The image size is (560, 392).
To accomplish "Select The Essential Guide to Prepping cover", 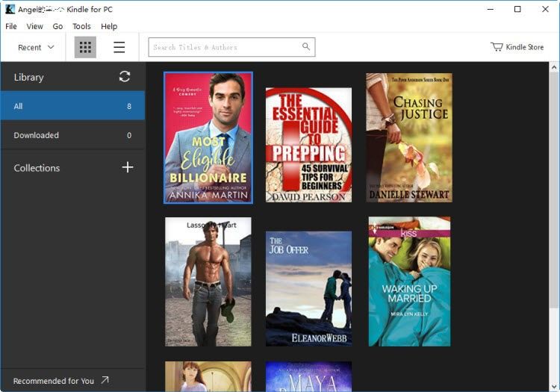I will pyautogui.click(x=308, y=145).
